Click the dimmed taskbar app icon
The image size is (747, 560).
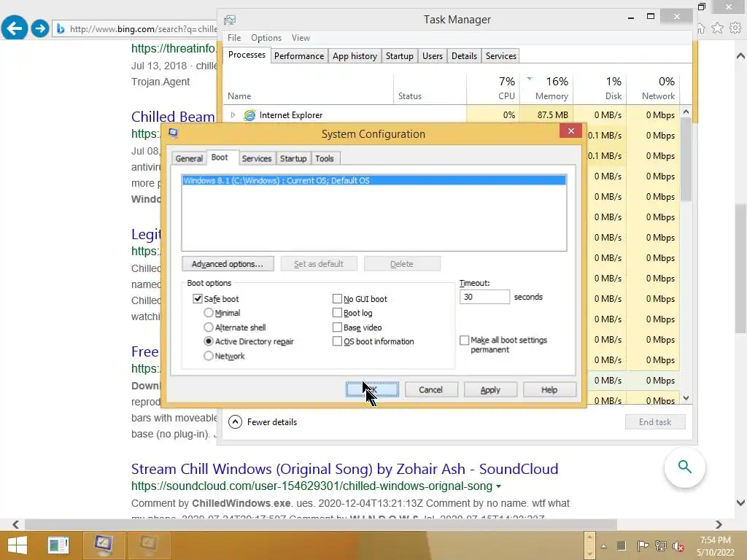click(148, 545)
